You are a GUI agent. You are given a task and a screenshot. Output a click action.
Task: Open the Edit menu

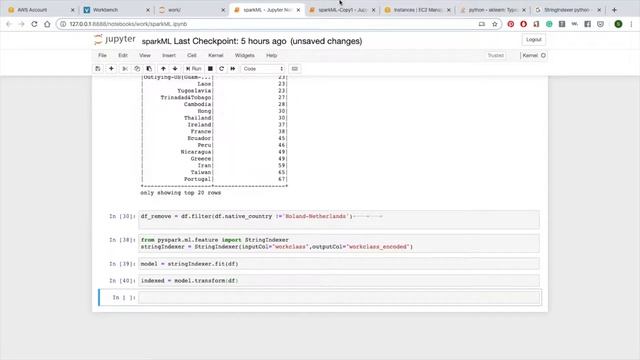coord(123,56)
